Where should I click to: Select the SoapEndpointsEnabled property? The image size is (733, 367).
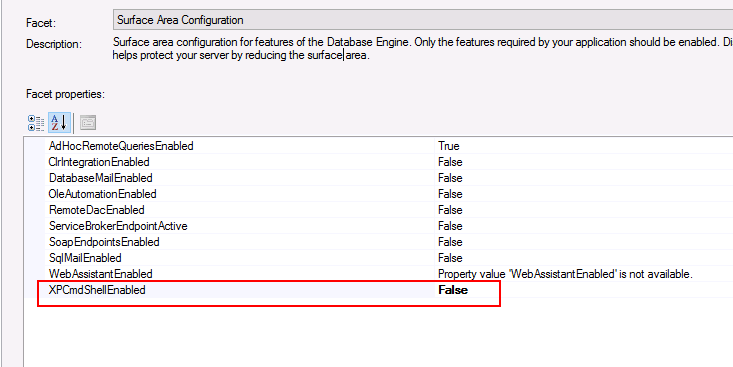point(104,242)
